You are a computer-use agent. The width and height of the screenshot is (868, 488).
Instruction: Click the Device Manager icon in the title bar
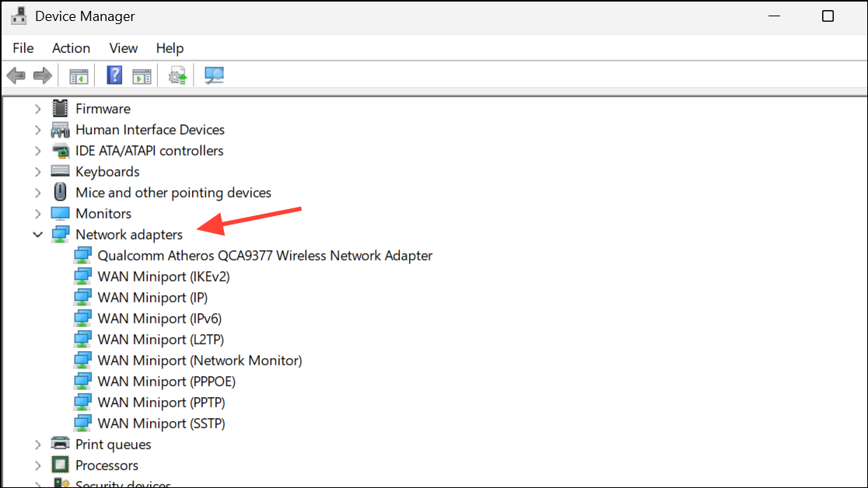(18, 16)
